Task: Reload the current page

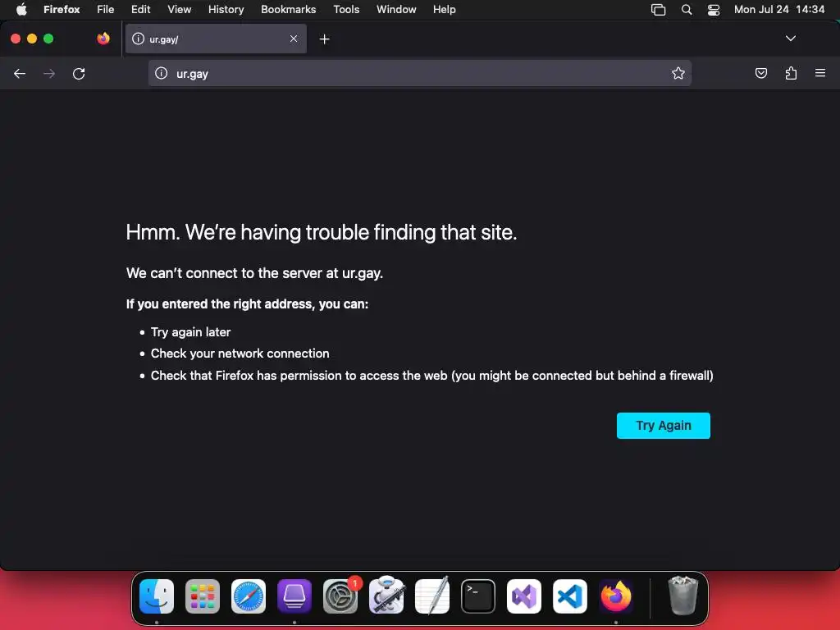Action: pyautogui.click(x=79, y=73)
